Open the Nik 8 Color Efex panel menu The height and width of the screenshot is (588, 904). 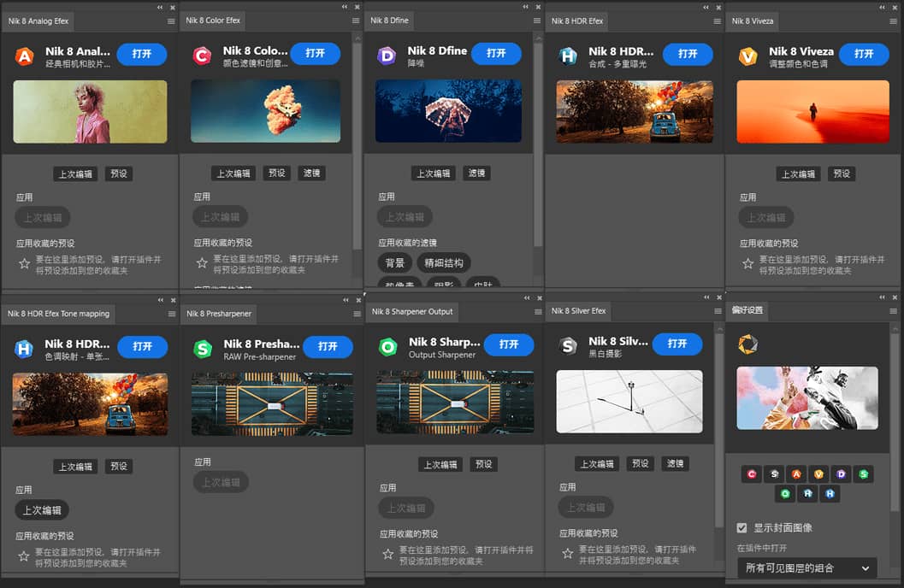356,21
